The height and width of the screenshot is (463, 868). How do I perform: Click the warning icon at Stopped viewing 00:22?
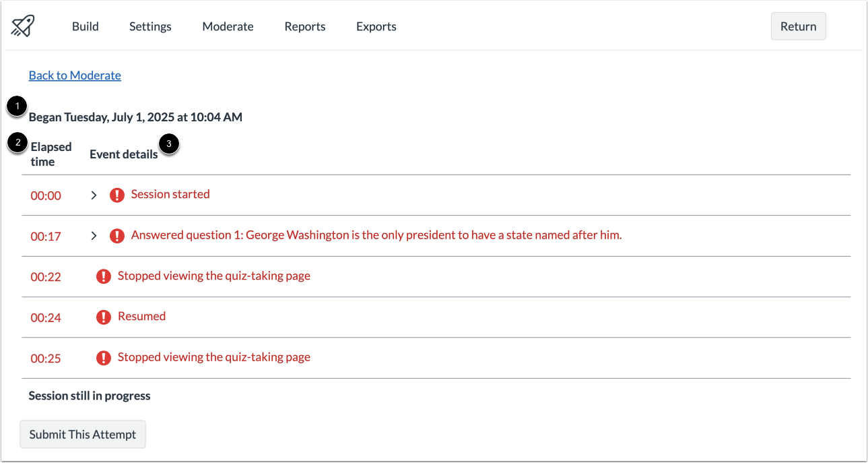(x=103, y=276)
